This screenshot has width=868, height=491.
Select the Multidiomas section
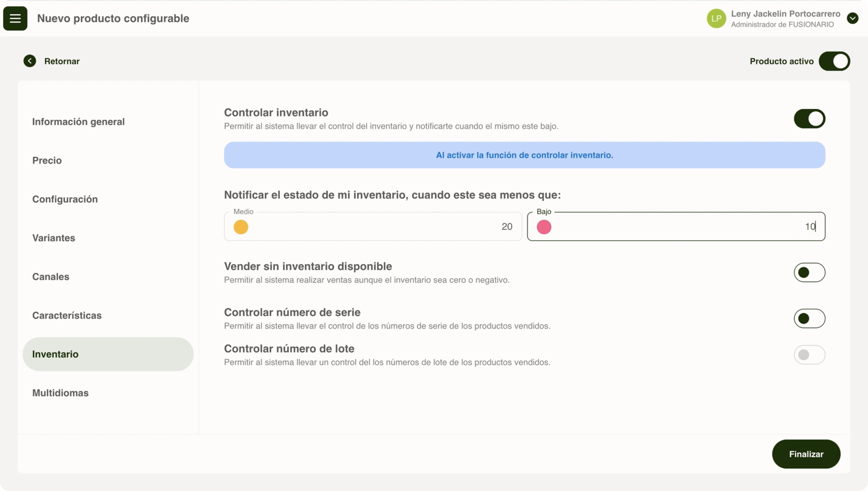pyautogui.click(x=60, y=393)
